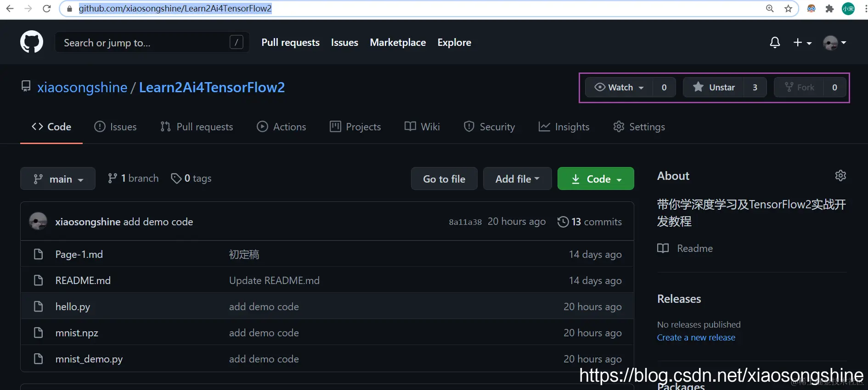The height and width of the screenshot is (390, 868).
Task: Click file icon beside README.md
Action: 39,280
